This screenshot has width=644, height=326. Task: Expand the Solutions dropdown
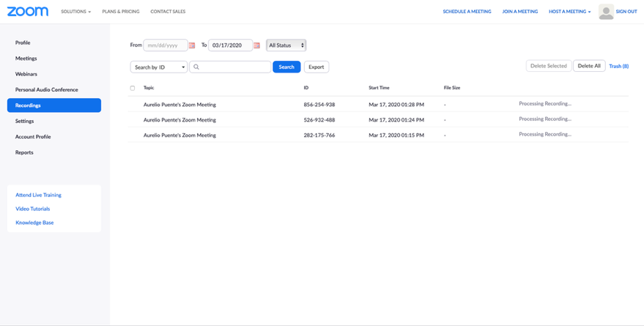pyautogui.click(x=76, y=12)
